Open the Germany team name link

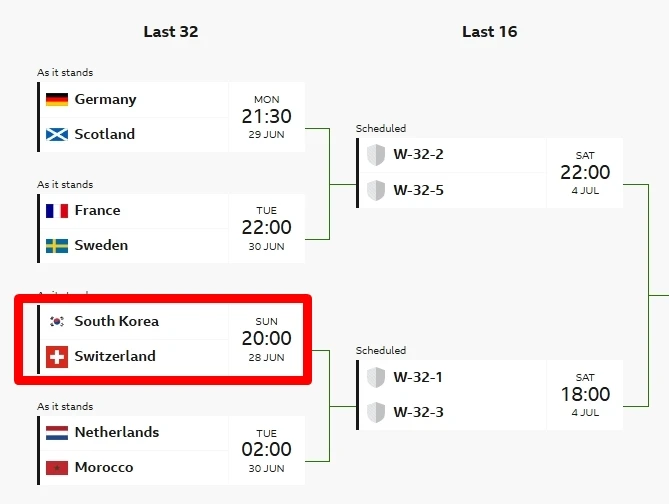(x=105, y=99)
